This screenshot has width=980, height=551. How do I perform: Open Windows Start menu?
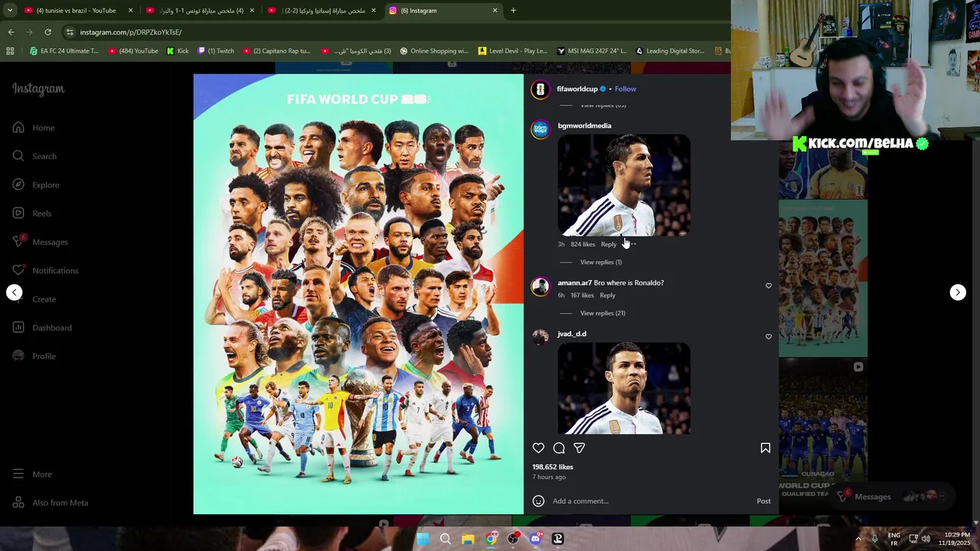tap(423, 539)
